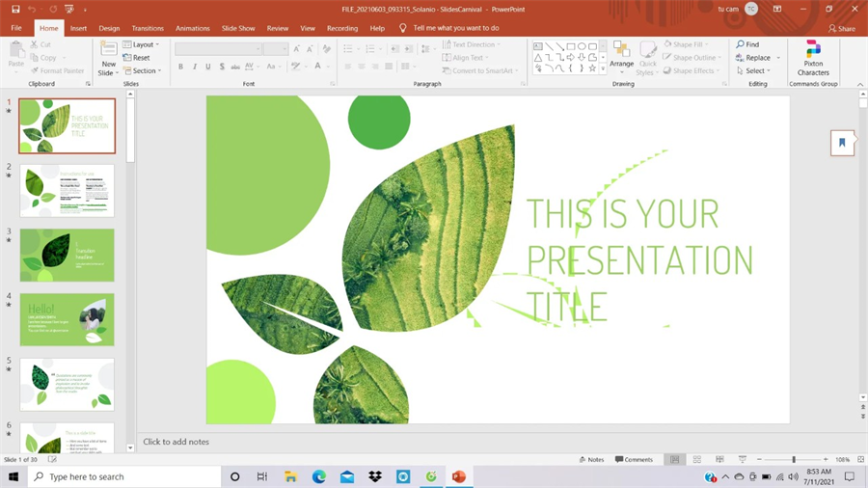Click the bookmark icon beside the slide
868x488 pixels.
(842, 143)
